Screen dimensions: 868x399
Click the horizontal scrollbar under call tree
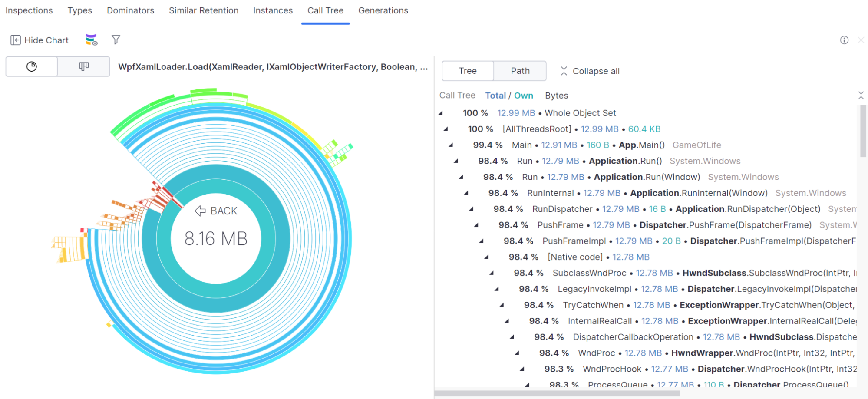557,393
